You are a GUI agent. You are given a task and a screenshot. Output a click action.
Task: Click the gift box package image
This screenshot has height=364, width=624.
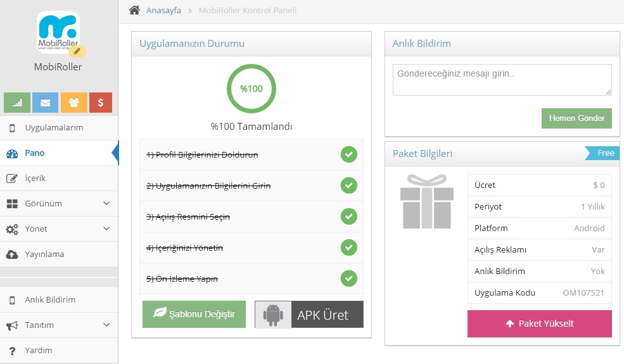tap(426, 201)
